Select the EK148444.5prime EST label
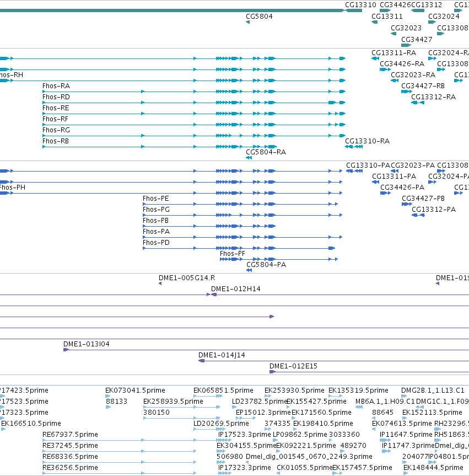Screen dimensions: 469x476 coord(433,468)
